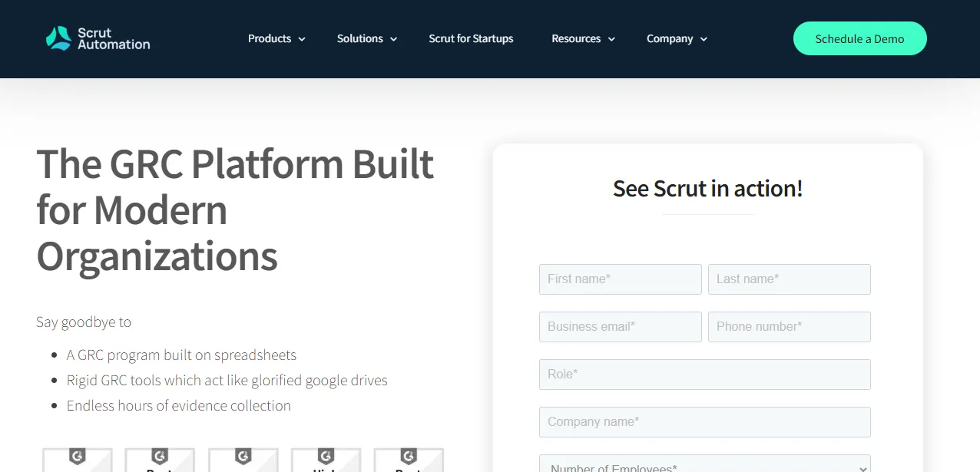The width and height of the screenshot is (980, 472).
Task: Expand the Company chevron arrow
Action: pos(704,39)
